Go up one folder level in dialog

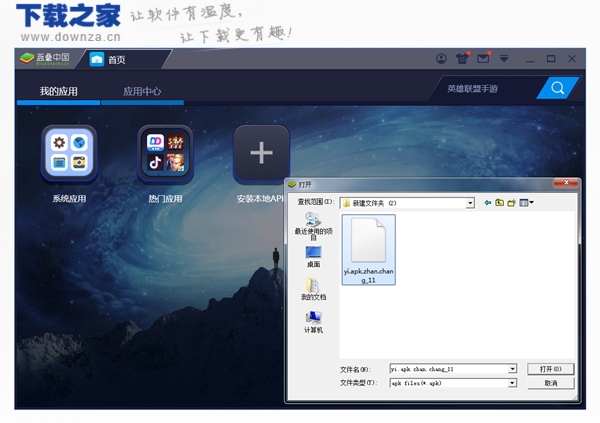point(500,203)
